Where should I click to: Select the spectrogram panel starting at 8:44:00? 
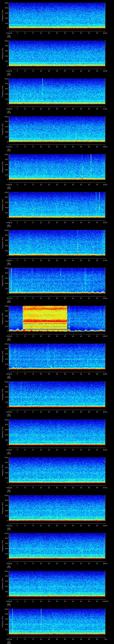(57, 16)
